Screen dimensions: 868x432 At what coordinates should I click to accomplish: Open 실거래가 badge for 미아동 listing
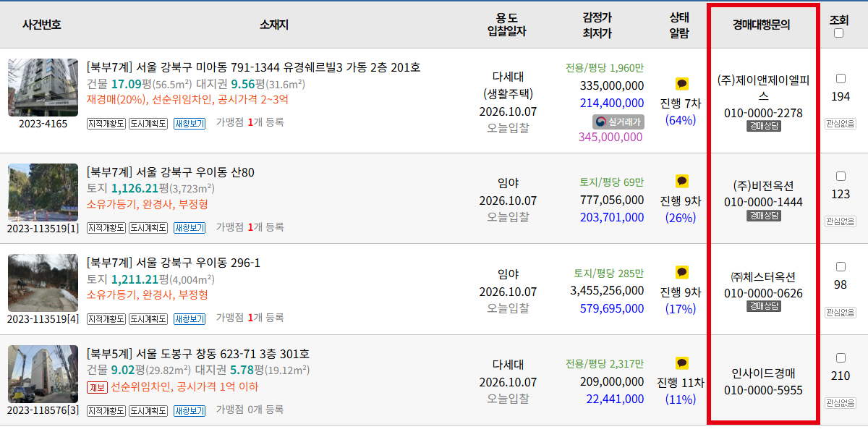[618, 122]
